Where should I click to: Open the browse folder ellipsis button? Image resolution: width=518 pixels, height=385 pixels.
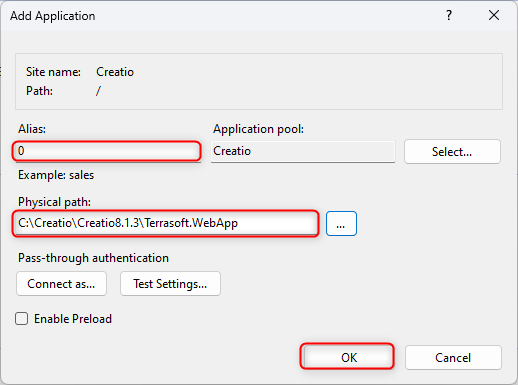coord(341,224)
